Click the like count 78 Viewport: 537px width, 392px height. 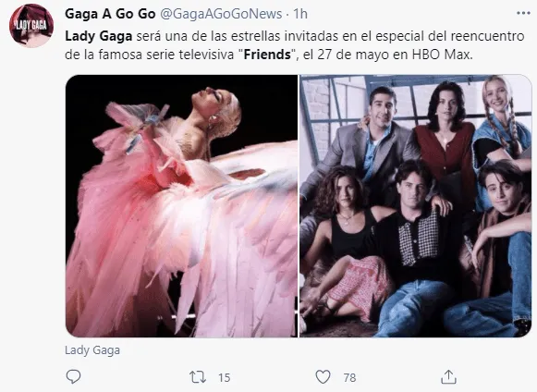click(x=349, y=377)
